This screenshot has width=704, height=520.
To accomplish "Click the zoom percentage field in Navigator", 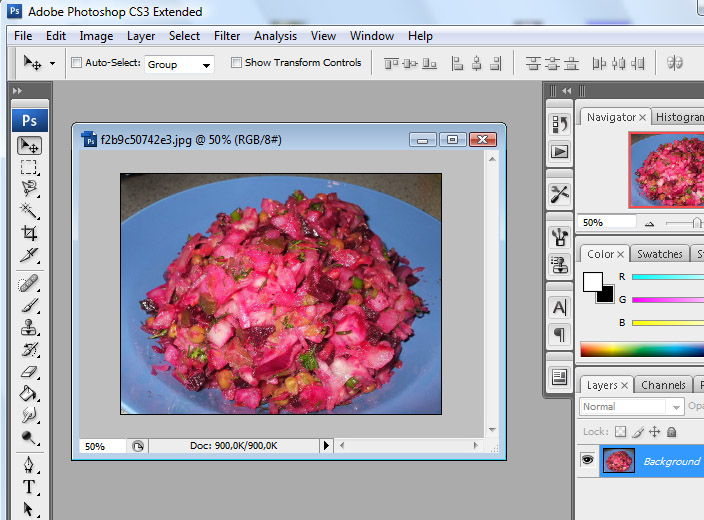I will [x=607, y=222].
